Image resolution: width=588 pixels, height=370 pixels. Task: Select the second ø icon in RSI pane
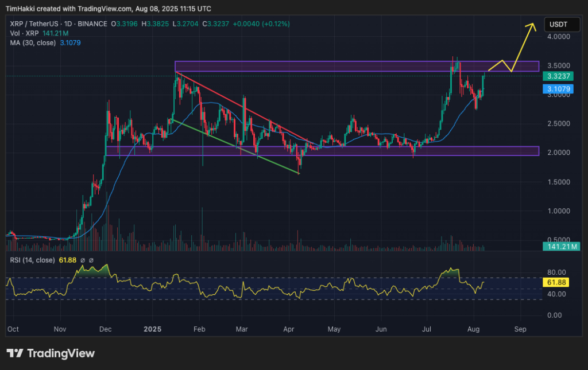[x=91, y=260]
